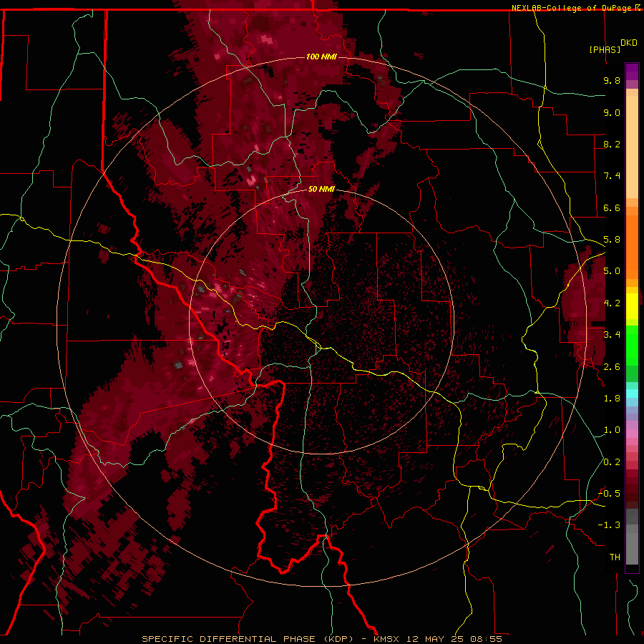Image resolution: width=644 pixels, height=644 pixels.
Task: Click the 9.0 scale label
Action: point(612,112)
